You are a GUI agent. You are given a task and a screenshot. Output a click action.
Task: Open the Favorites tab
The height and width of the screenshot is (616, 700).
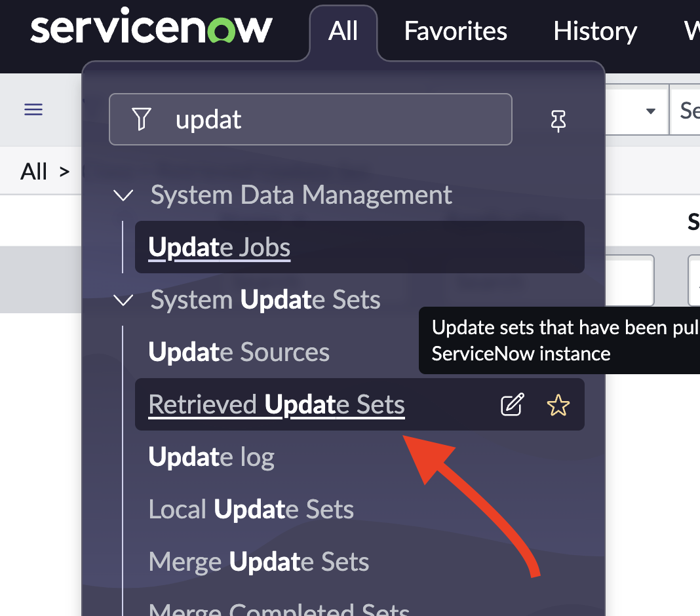click(x=456, y=31)
